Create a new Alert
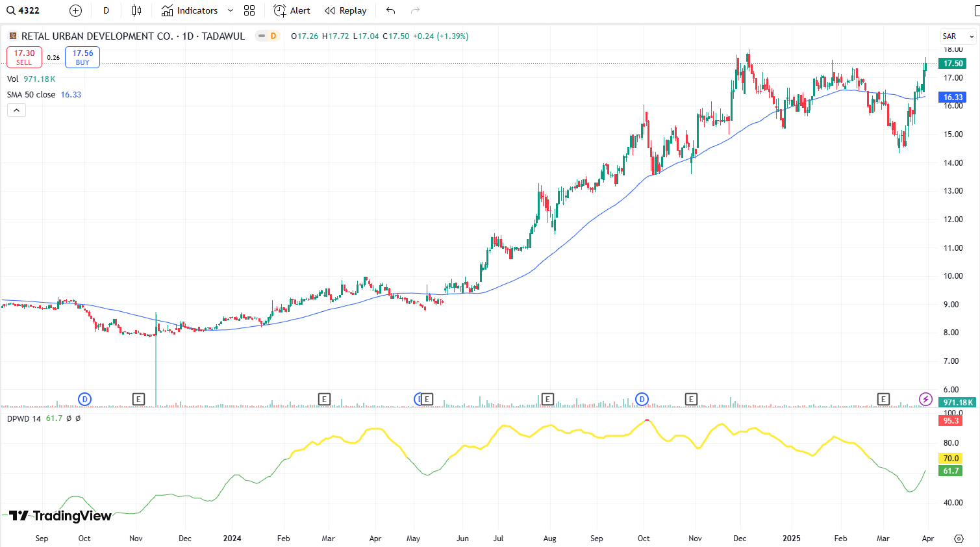 (x=292, y=10)
